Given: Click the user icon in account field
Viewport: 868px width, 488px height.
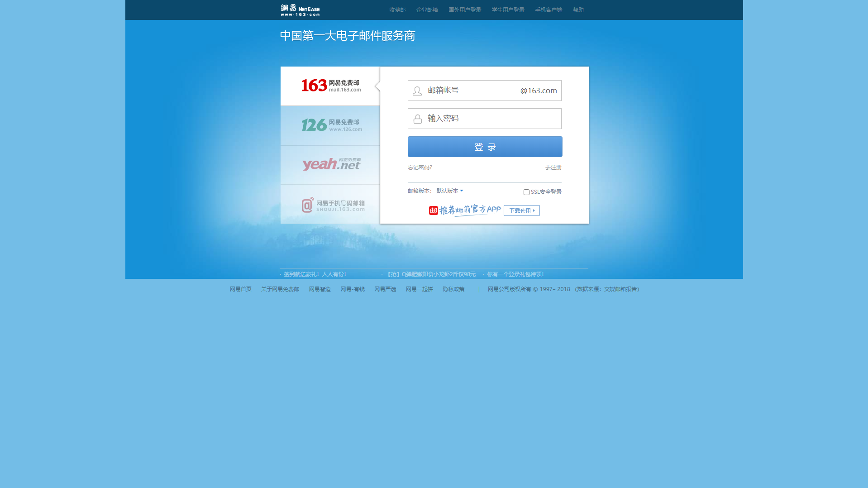Looking at the screenshot, I should pos(417,91).
